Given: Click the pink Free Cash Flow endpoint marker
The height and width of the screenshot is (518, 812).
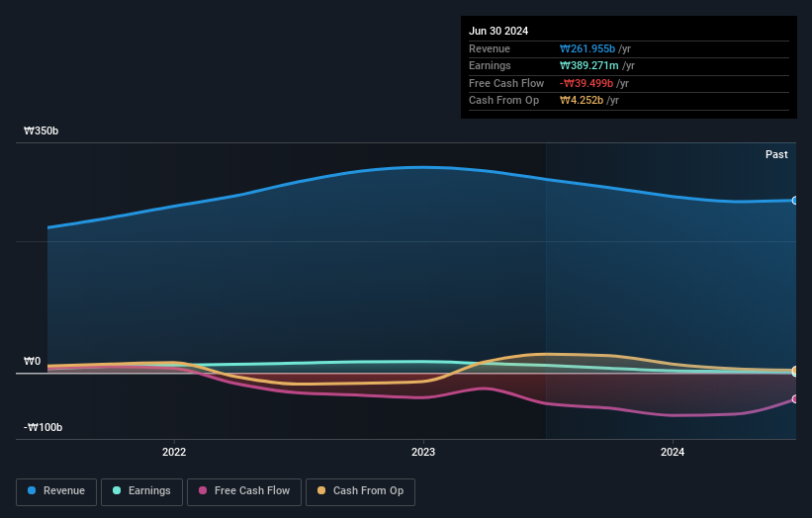Looking at the screenshot, I should (x=795, y=399).
